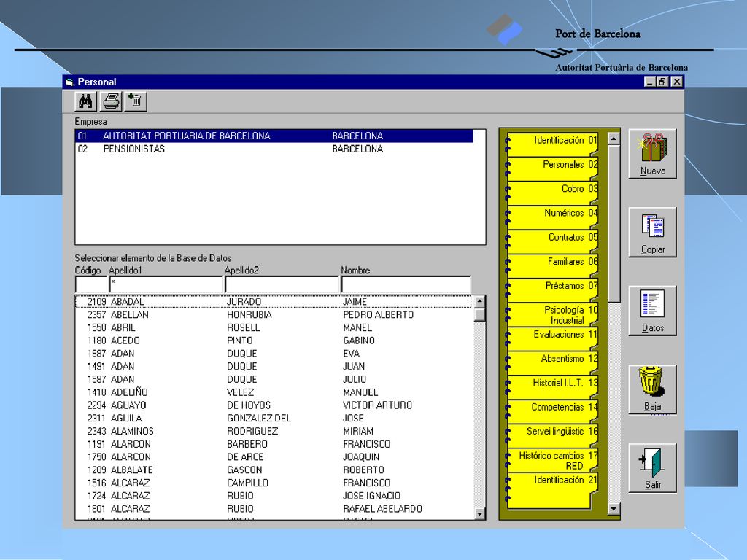Select the Psicología Industrial 10 tab
Image resolution: width=747 pixels, height=560 pixels.
(553, 314)
